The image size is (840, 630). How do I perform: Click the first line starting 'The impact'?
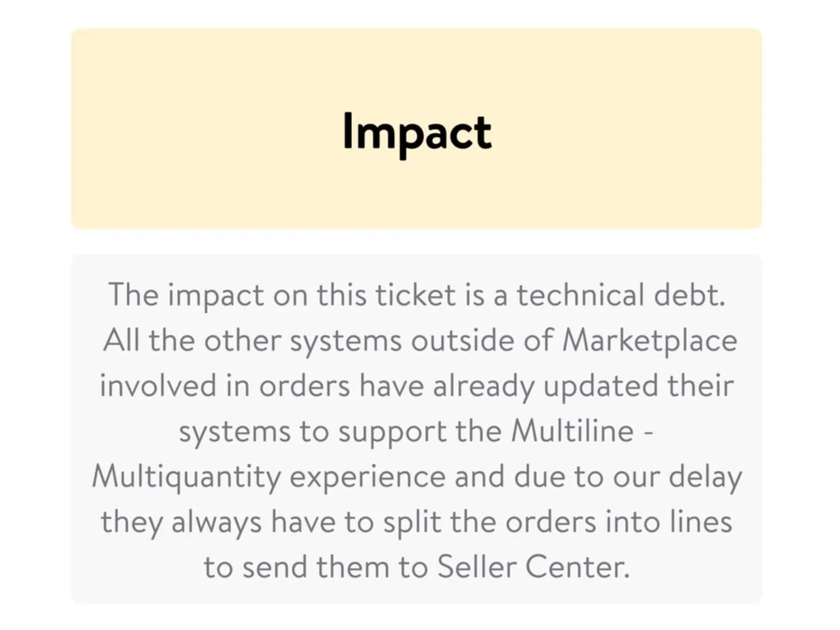click(x=417, y=295)
